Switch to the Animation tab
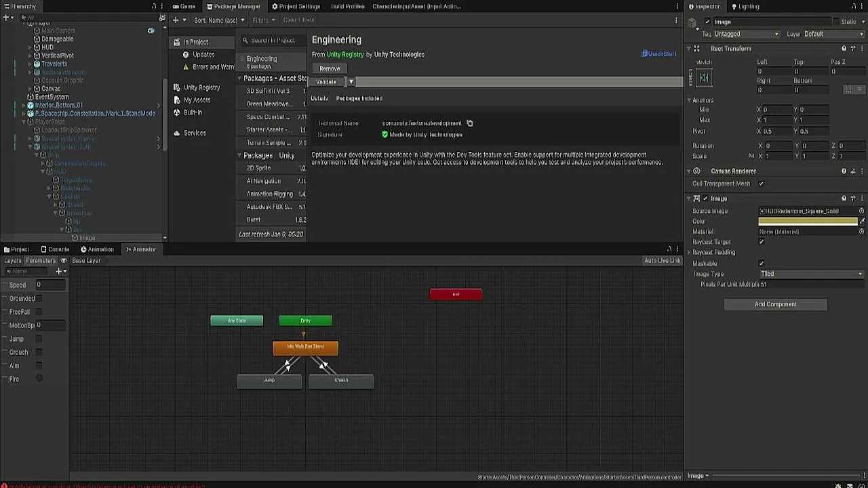Viewport: 868px width, 488px height. pyautogui.click(x=97, y=249)
